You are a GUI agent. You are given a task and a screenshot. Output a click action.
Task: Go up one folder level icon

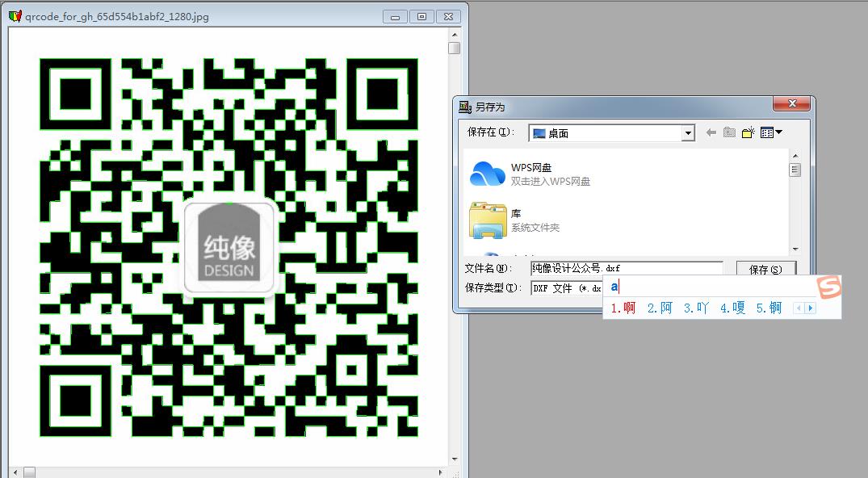pyautogui.click(x=730, y=132)
